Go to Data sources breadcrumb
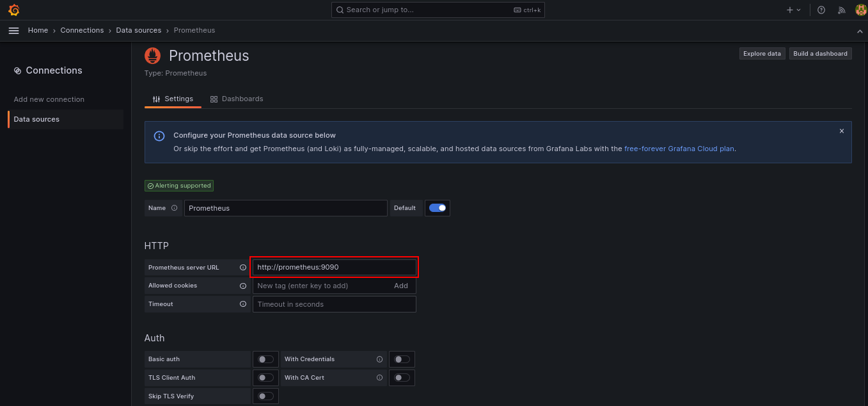Viewport: 868px width, 406px height. (x=139, y=30)
